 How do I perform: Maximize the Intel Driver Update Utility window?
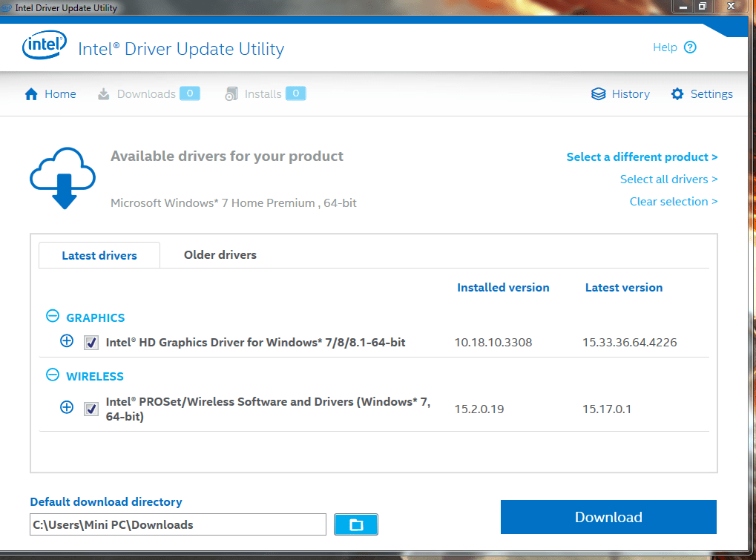click(703, 7)
